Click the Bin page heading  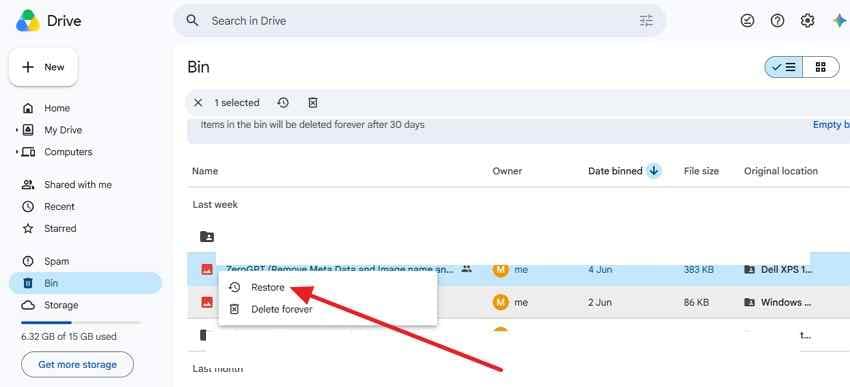tap(198, 67)
